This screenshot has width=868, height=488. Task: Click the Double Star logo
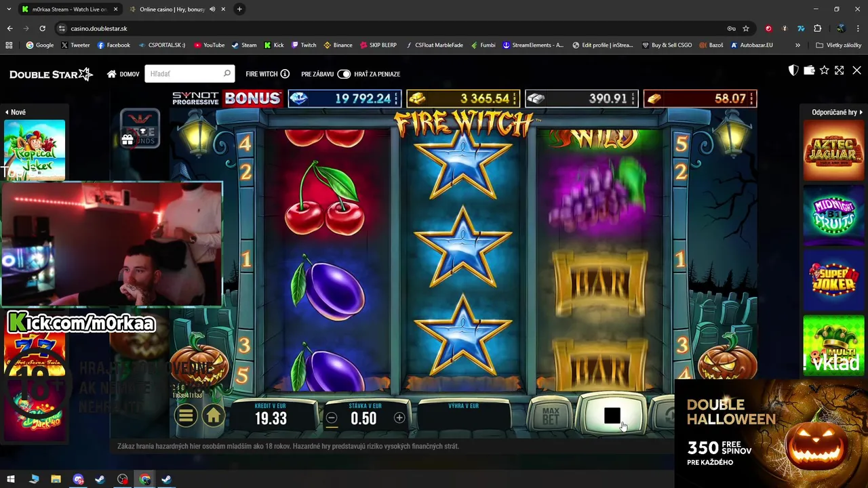[x=51, y=74]
